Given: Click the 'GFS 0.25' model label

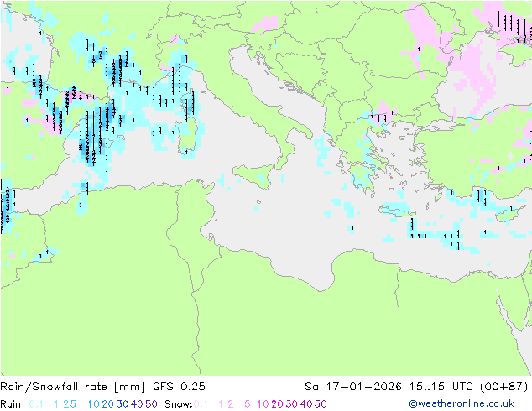Looking at the screenshot, I should click(179, 387).
